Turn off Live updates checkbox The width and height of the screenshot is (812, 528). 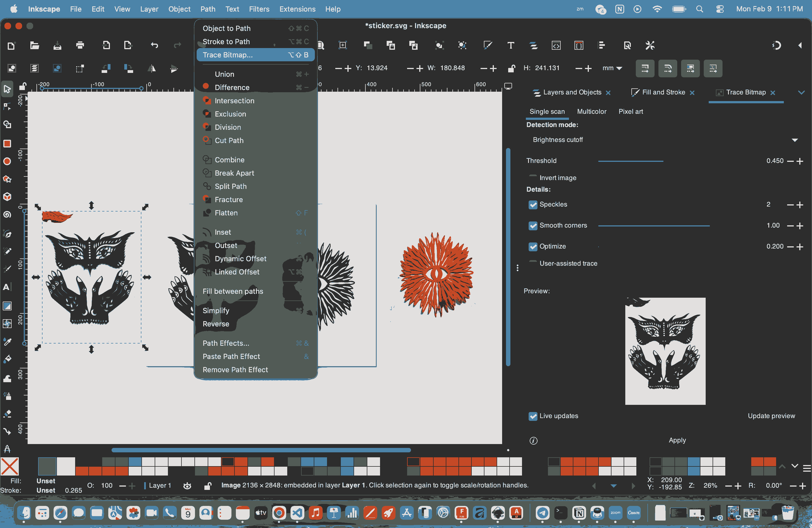coord(532,416)
